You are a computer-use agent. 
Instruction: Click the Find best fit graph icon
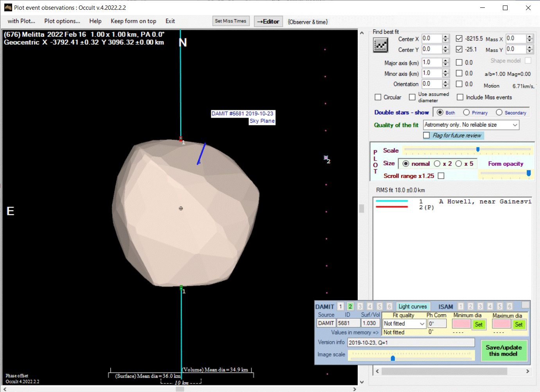coord(380,45)
